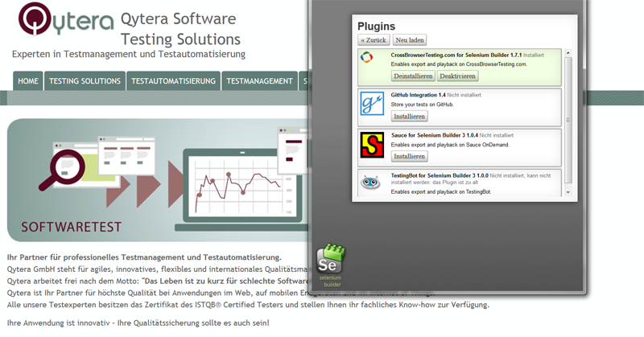Open the HOME menu item
The width and height of the screenshot is (644, 337).
(28, 81)
